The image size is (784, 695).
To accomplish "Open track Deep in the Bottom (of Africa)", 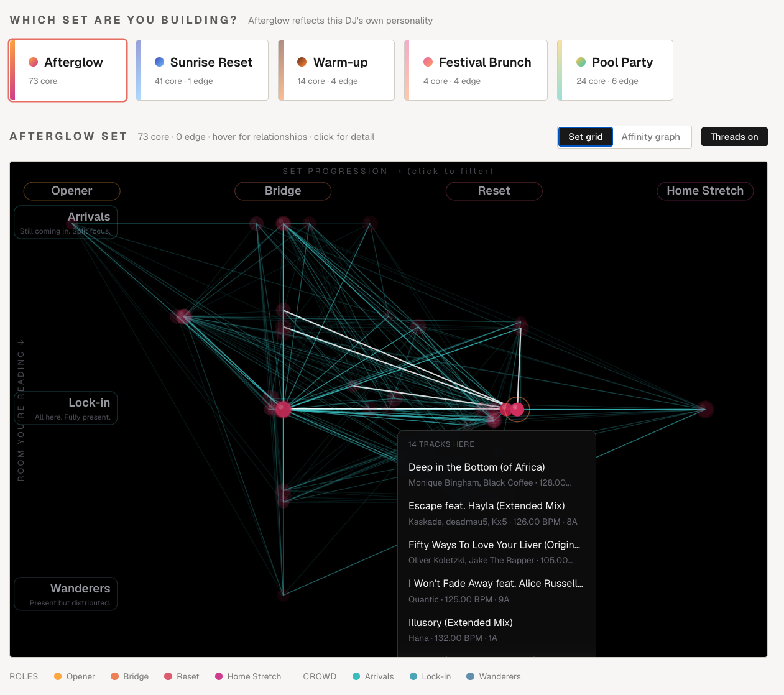I will point(496,474).
